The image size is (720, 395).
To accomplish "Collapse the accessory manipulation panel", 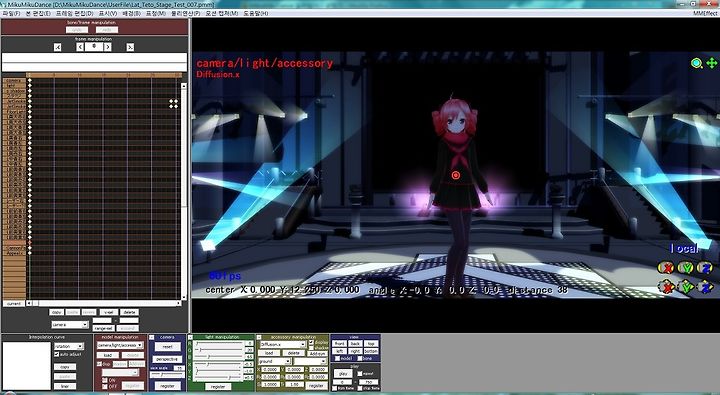I will point(259,338).
